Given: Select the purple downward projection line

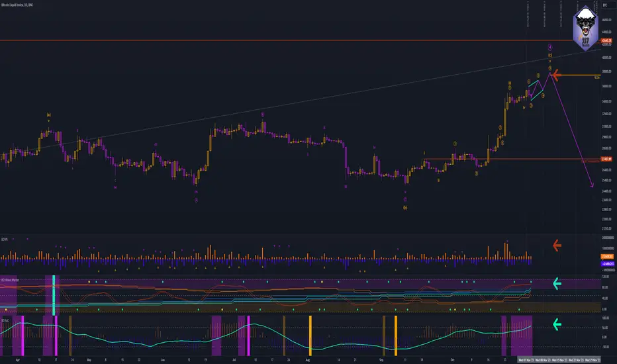Looking at the screenshot, I should pos(571,130).
